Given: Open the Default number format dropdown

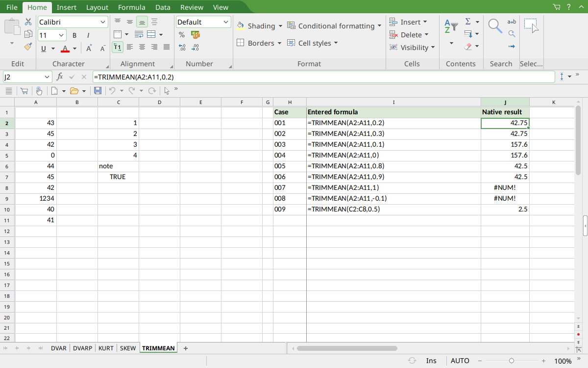Looking at the screenshot, I should 226,22.
